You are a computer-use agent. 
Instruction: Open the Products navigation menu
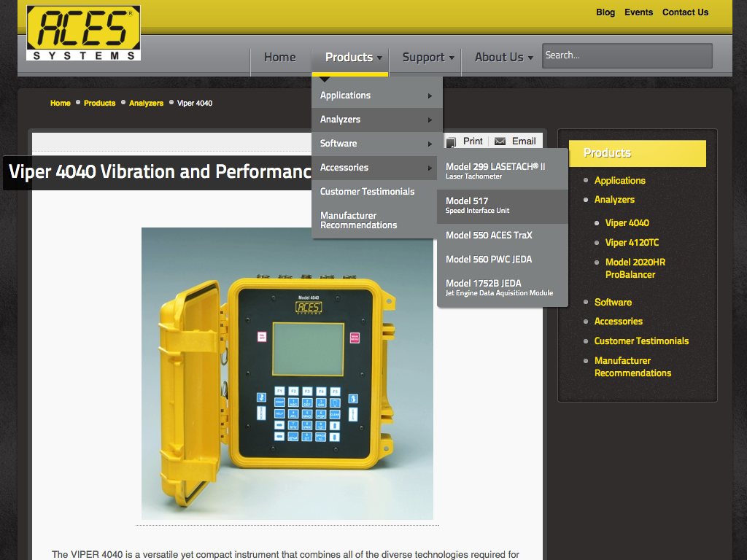[x=350, y=57]
